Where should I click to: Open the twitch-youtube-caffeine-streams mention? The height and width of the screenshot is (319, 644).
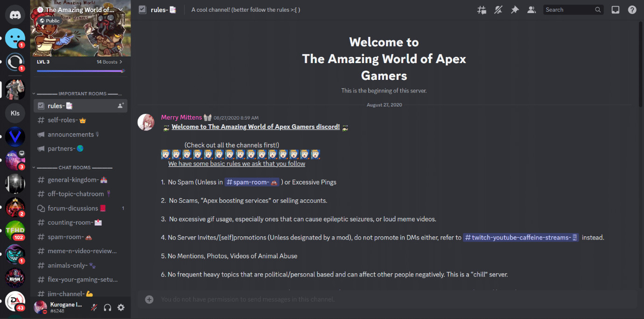[521, 237]
